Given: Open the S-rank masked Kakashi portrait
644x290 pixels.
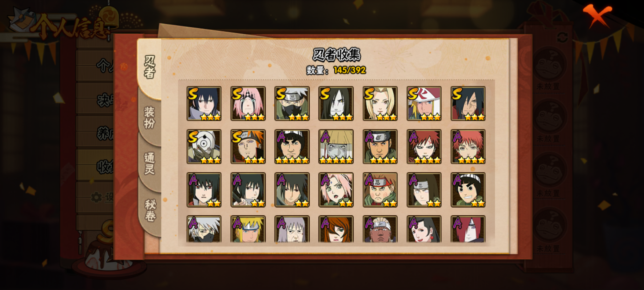Looking at the screenshot, I should pyautogui.click(x=292, y=103).
